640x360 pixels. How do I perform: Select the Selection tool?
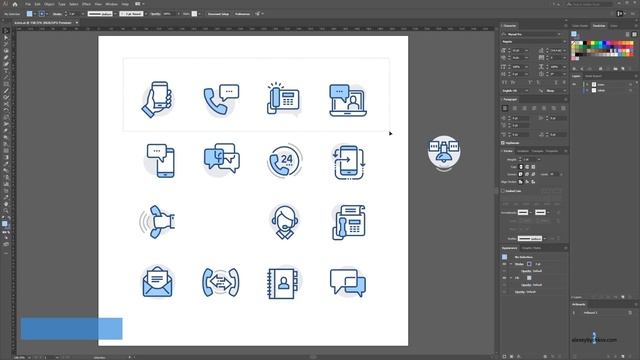(x=6, y=31)
